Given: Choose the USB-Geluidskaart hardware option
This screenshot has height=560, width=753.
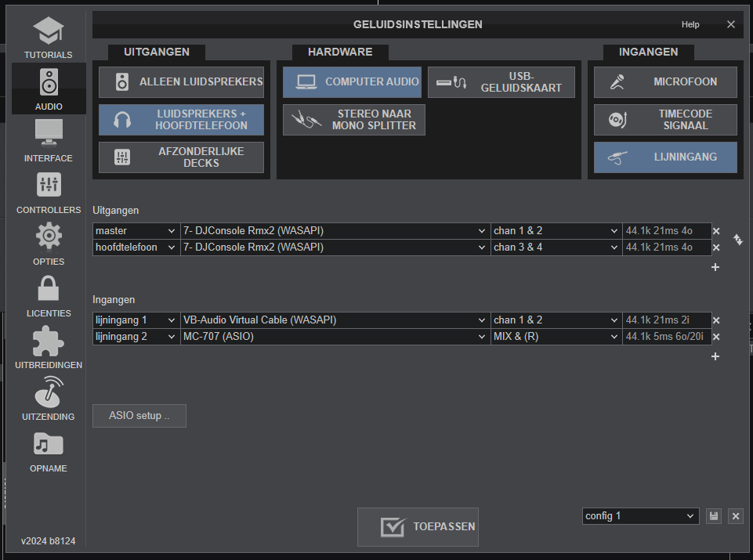Looking at the screenshot, I should [501, 82].
